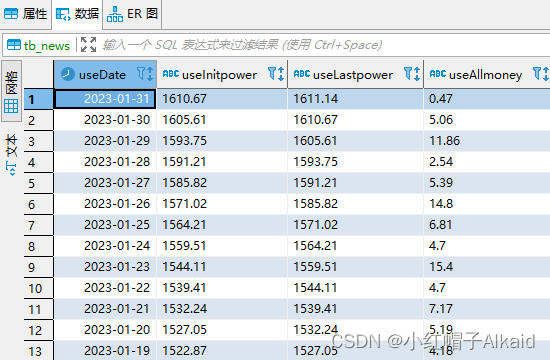This screenshot has width=550, height=360.
Task: Click useAllmoney cell 6.81
Action: [x=487, y=225]
